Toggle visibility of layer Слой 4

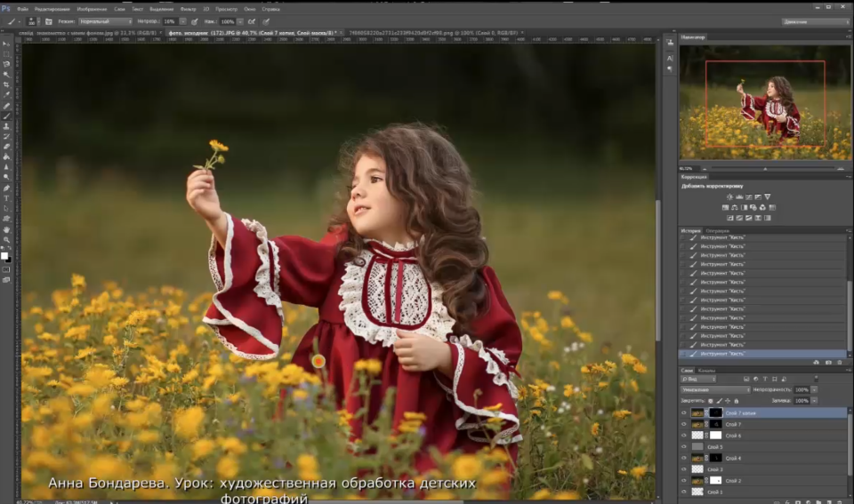(x=684, y=459)
